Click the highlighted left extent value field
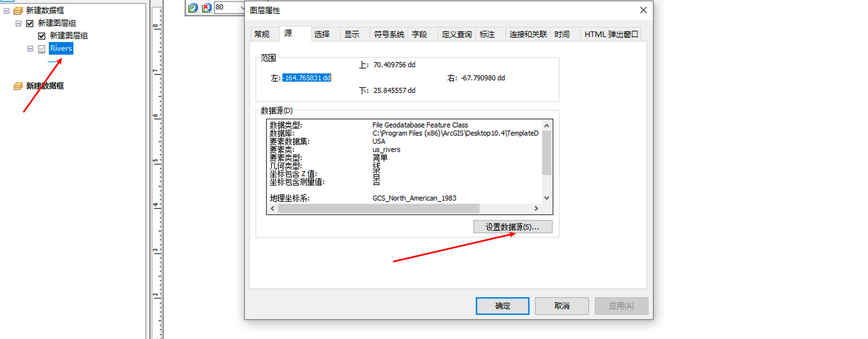Screen dimensions: 868x339 (x=307, y=78)
